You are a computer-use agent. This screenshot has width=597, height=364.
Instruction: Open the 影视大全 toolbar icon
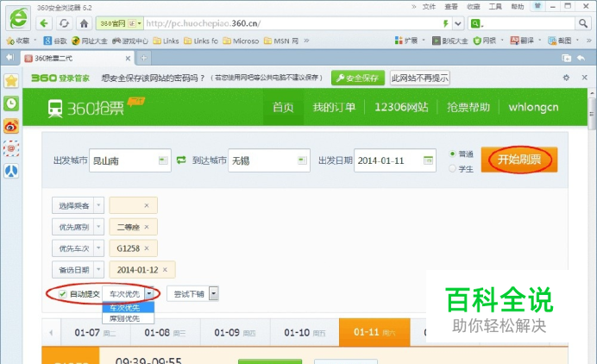click(x=449, y=41)
